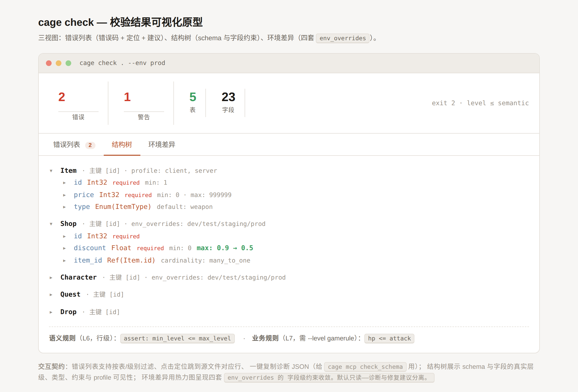Viewport: 578px width, 392px height.
Task: Select the 结构树 tab
Action: coord(122,145)
